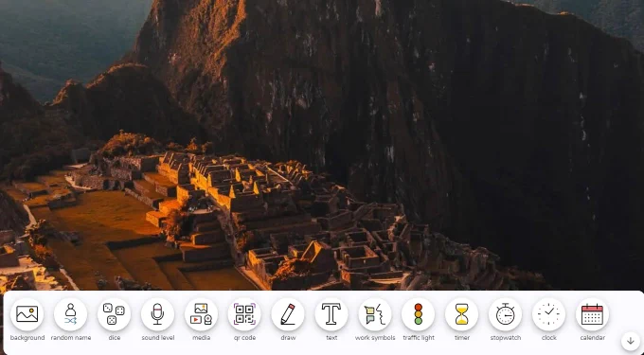Click the 'stopwatch' label text
The height and width of the screenshot is (355, 644).
[505, 338]
